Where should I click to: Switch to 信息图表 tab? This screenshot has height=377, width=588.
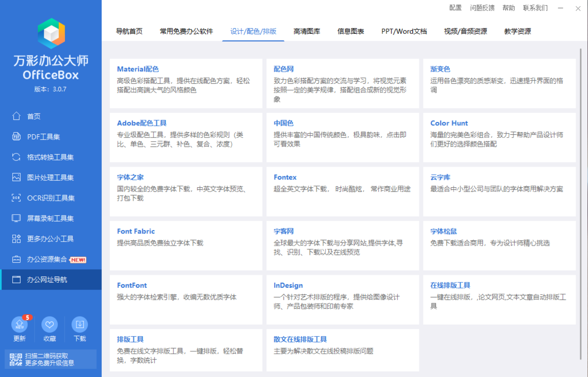tap(350, 31)
